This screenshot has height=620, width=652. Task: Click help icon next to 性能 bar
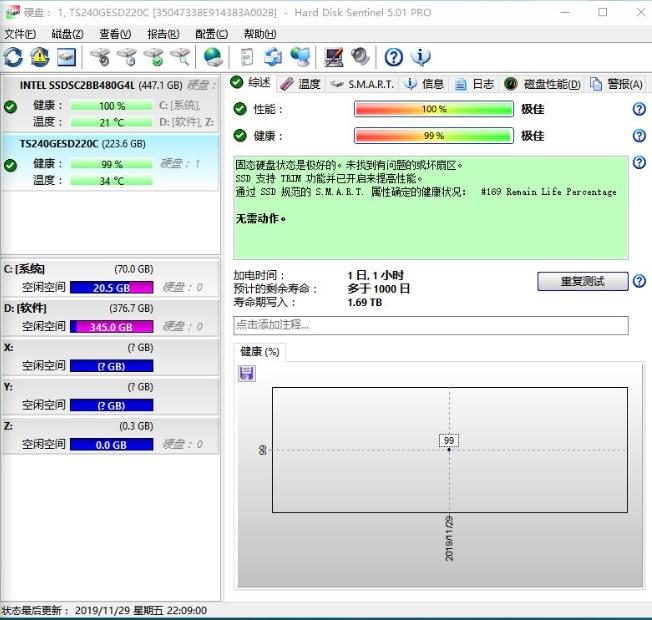coord(639,109)
